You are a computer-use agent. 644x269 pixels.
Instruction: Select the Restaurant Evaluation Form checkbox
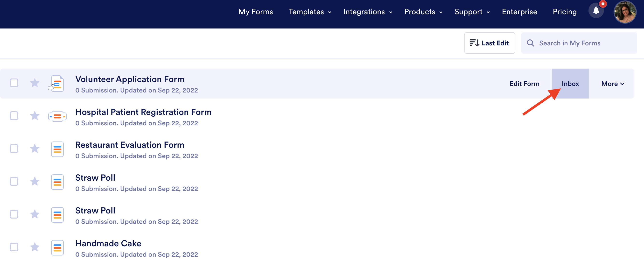click(x=14, y=149)
